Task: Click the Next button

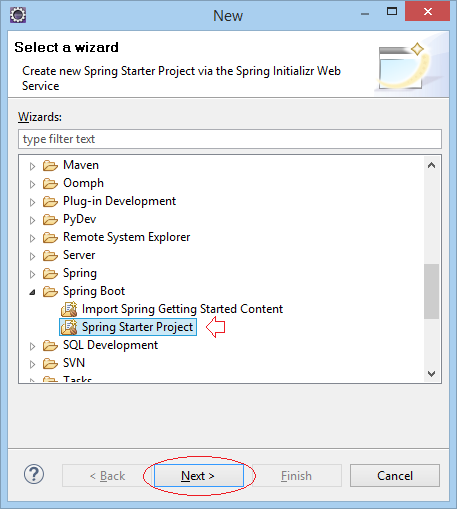Action: click(199, 476)
